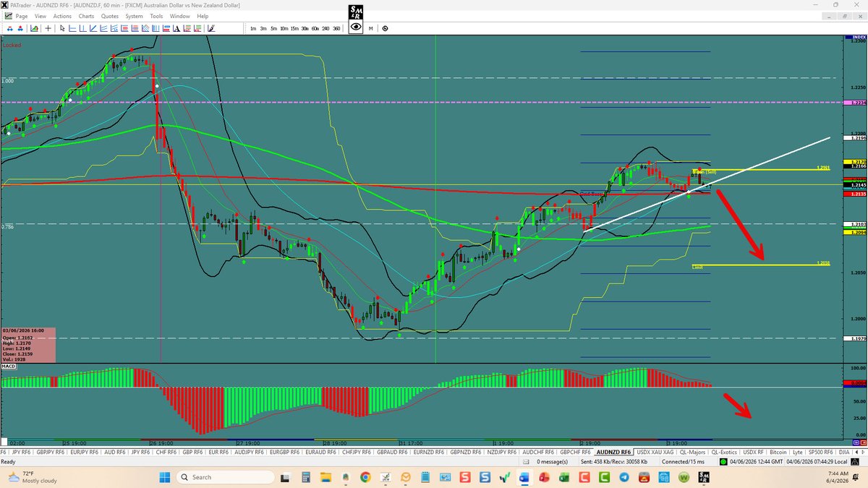Click the 'Connected/15 ms' status text
This screenshot has height=488, width=868.
click(x=683, y=461)
